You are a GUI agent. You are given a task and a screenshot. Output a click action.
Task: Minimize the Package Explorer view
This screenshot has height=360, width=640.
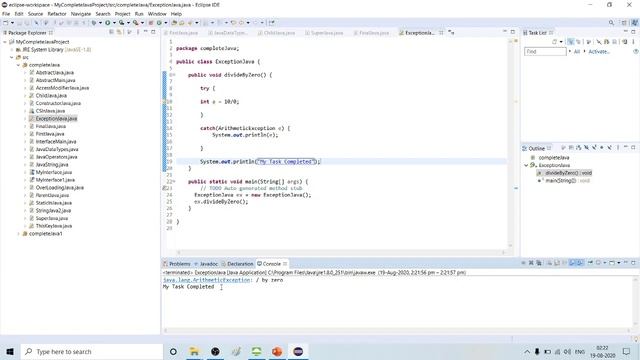coord(146,32)
